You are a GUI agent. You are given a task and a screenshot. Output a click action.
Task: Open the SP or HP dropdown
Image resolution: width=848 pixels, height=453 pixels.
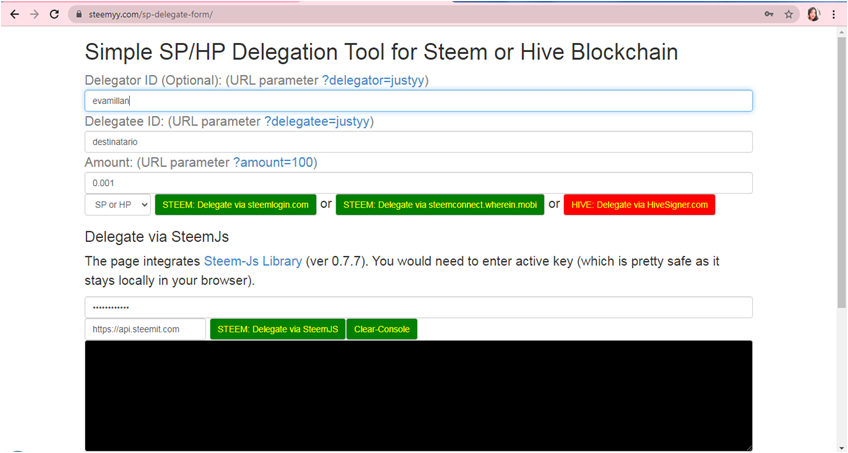click(x=118, y=205)
